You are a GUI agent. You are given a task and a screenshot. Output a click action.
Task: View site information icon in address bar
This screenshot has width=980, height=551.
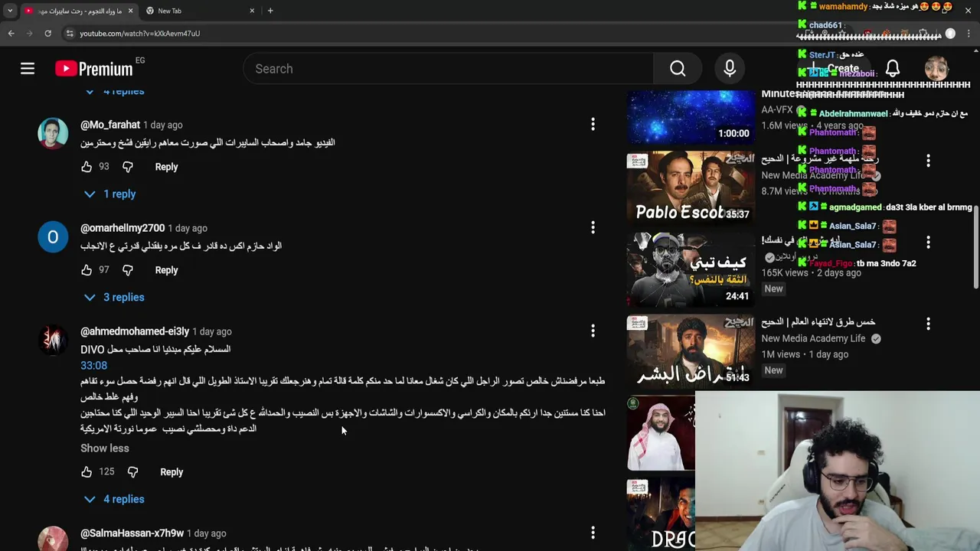[x=70, y=34]
